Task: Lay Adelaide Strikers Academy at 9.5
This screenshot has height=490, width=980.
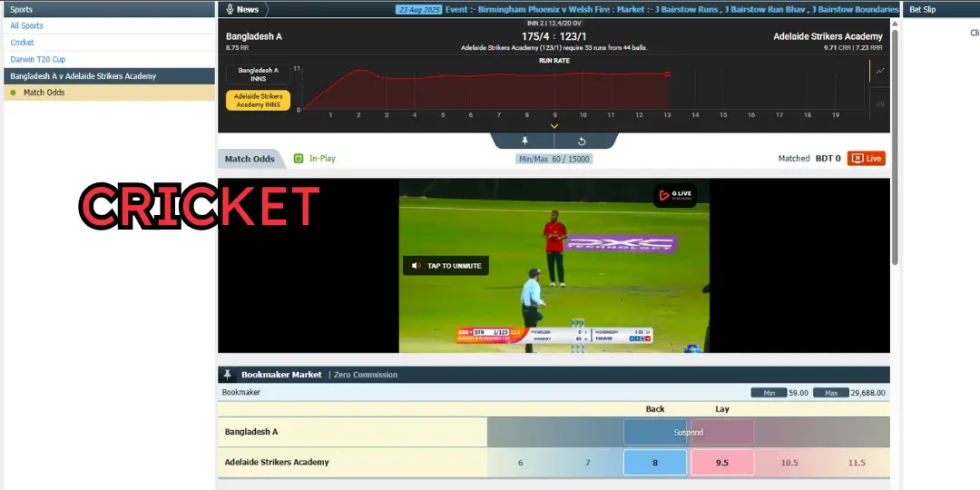Action: coord(722,463)
